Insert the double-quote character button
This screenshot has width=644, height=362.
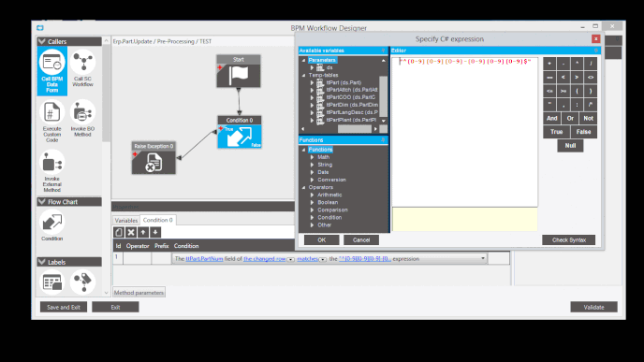pyautogui.click(x=549, y=105)
